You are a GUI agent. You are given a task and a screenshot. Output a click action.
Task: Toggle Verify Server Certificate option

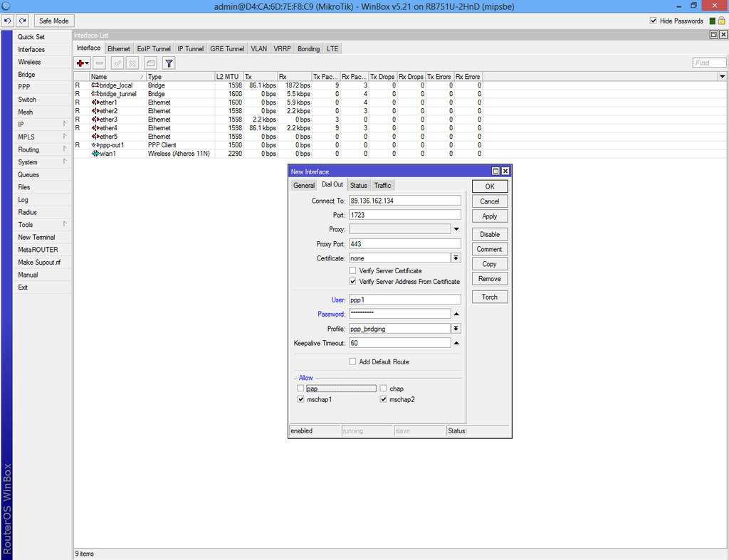pos(352,270)
